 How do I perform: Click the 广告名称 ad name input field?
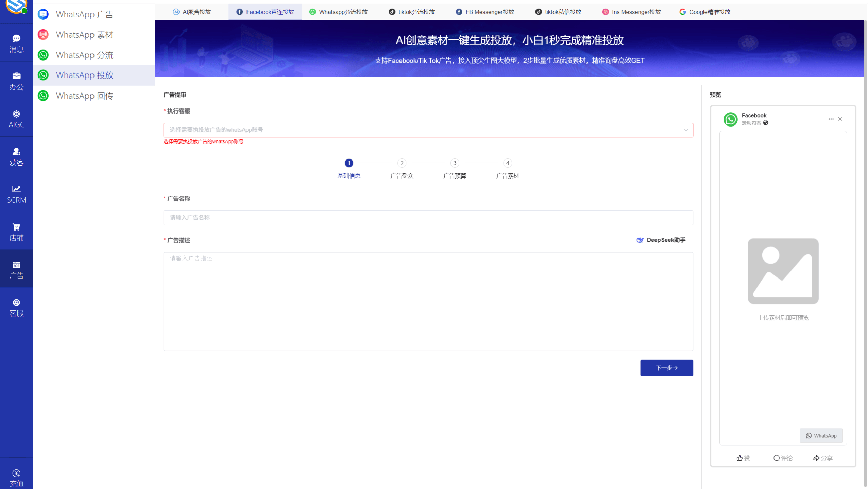[x=428, y=218]
